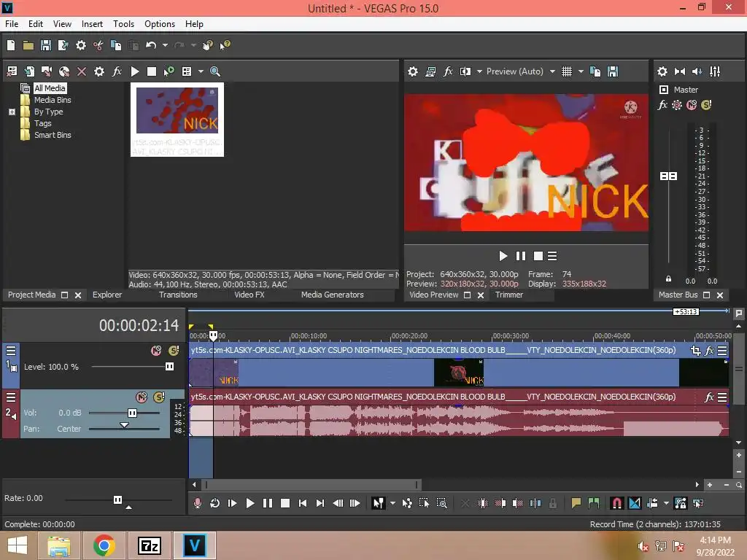Copy preview snapshot to clipboard
This screenshot has height=560, width=747.
pyautogui.click(x=595, y=71)
